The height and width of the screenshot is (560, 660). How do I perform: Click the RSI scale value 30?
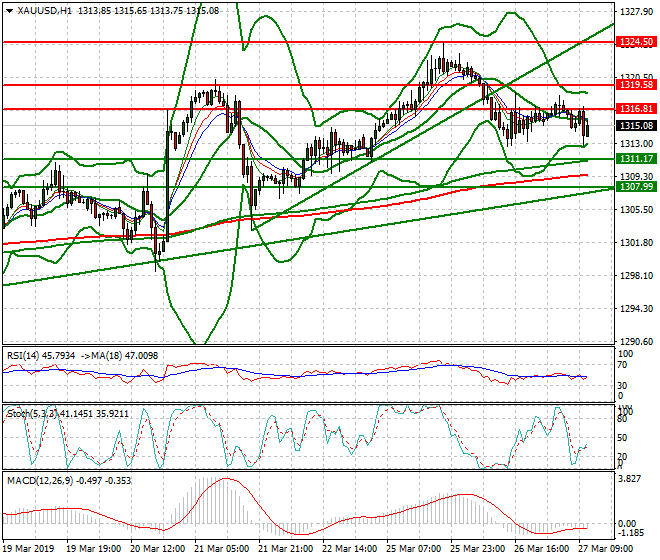[621, 385]
